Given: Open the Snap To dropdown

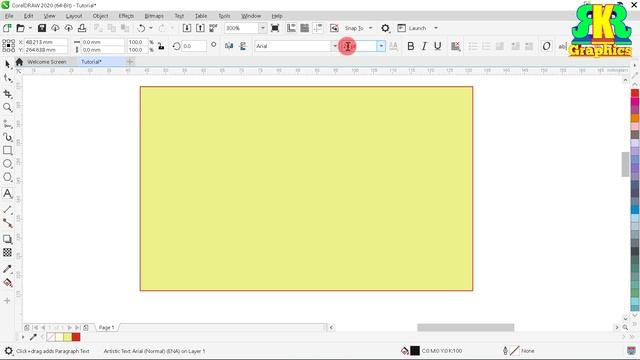Looking at the screenshot, I should click(371, 28).
